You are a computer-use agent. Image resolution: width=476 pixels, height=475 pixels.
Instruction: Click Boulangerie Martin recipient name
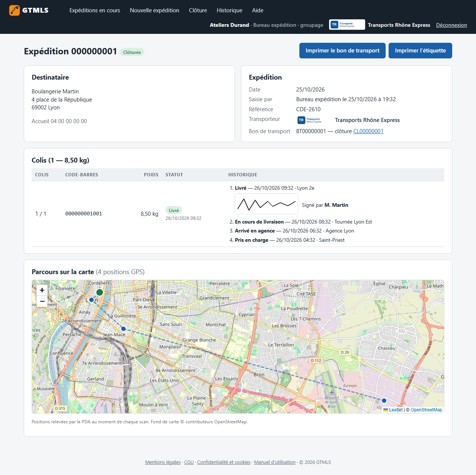(55, 92)
